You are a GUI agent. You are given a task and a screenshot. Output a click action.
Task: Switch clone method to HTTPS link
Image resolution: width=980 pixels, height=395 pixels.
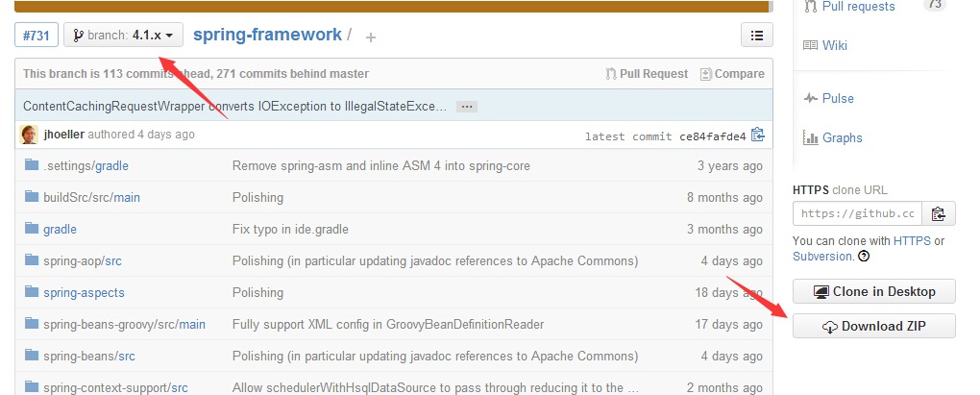(x=912, y=240)
